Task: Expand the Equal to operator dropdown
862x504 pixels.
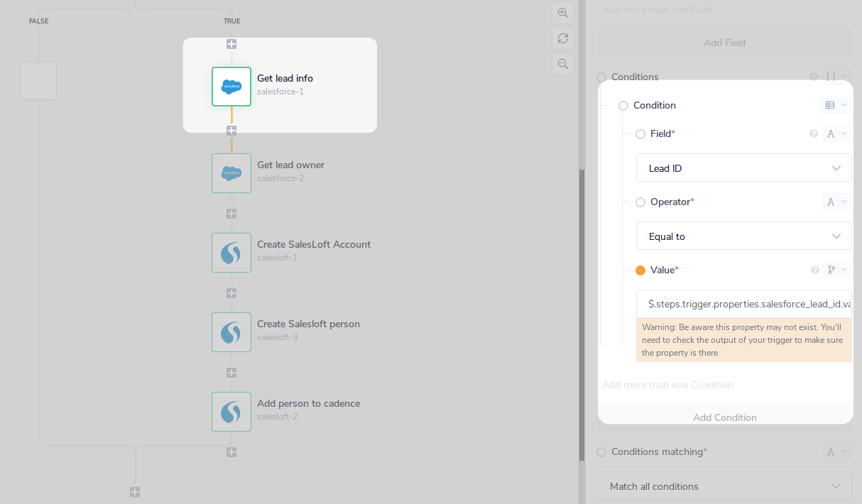Action: 743,236
